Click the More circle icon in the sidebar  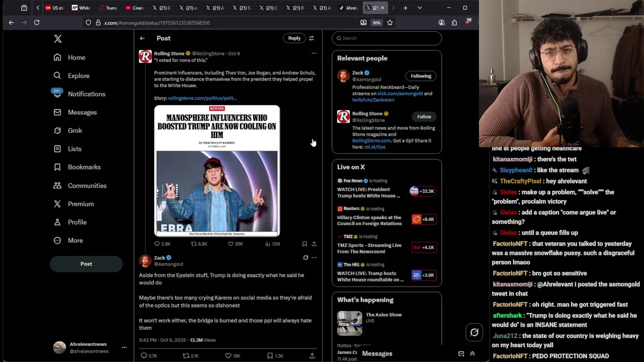point(57,240)
